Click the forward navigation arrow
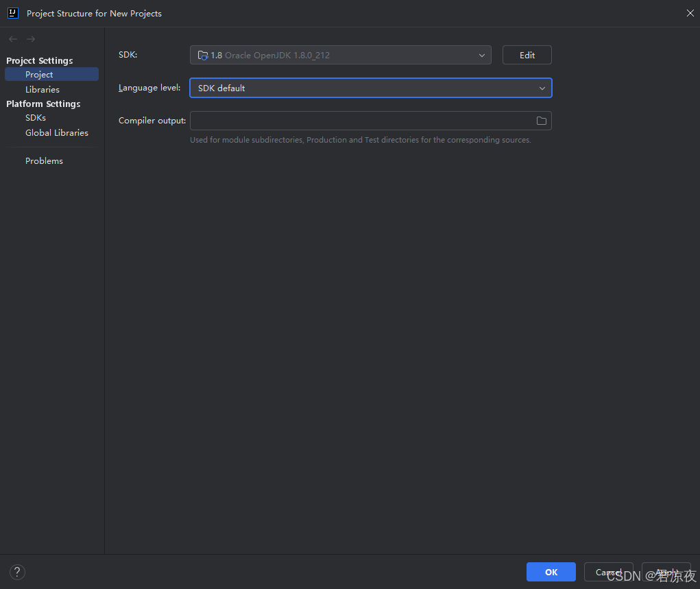This screenshot has height=589, width=700. coord(31,39)
